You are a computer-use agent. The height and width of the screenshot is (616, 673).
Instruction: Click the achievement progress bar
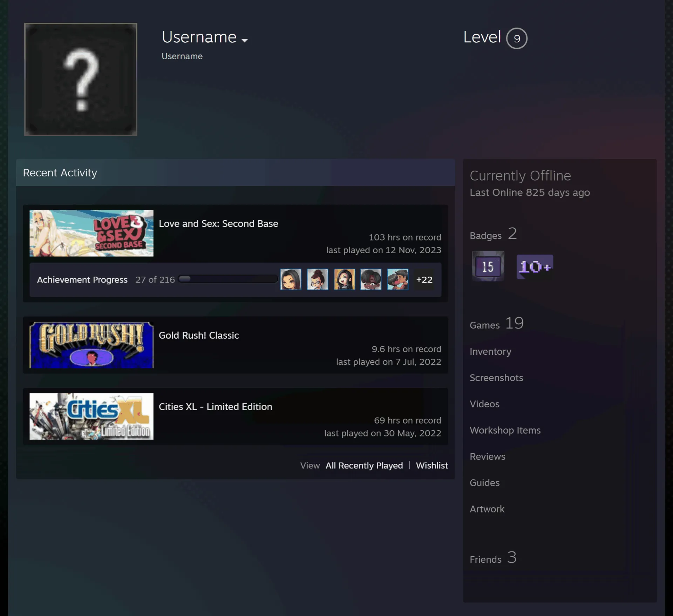click(x=228, y=279)
